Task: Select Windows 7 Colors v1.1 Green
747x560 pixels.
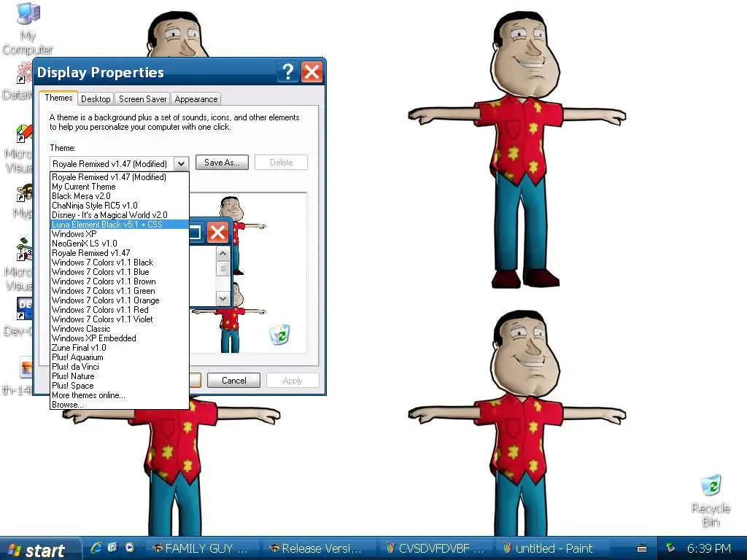Action: [120, 291]
